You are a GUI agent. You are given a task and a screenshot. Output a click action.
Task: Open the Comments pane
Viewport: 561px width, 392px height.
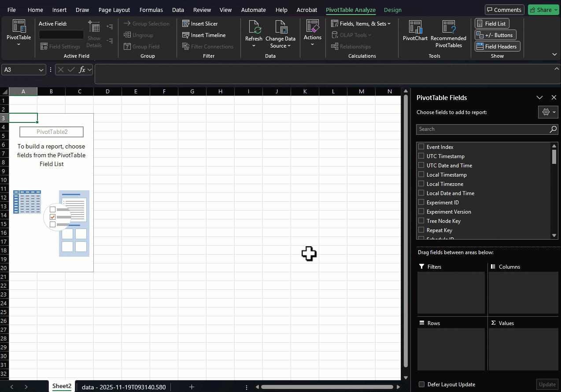tap(504, 9)
